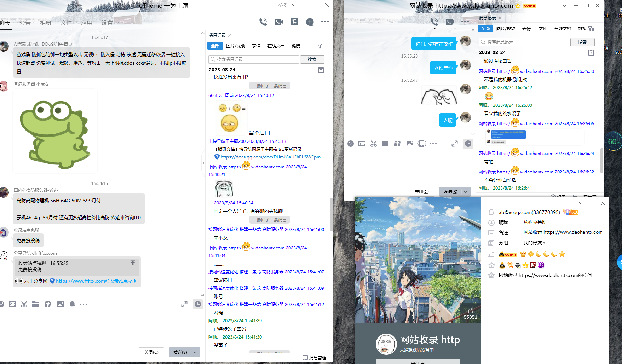
Task: Start a video call with the camera icon
Action: click(278, 22)
